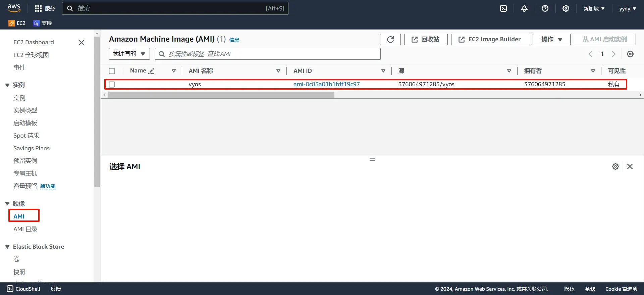Click the horizontal table scrollbar
The height and width of the screenshot is (295, 644).
pos(221,95)
